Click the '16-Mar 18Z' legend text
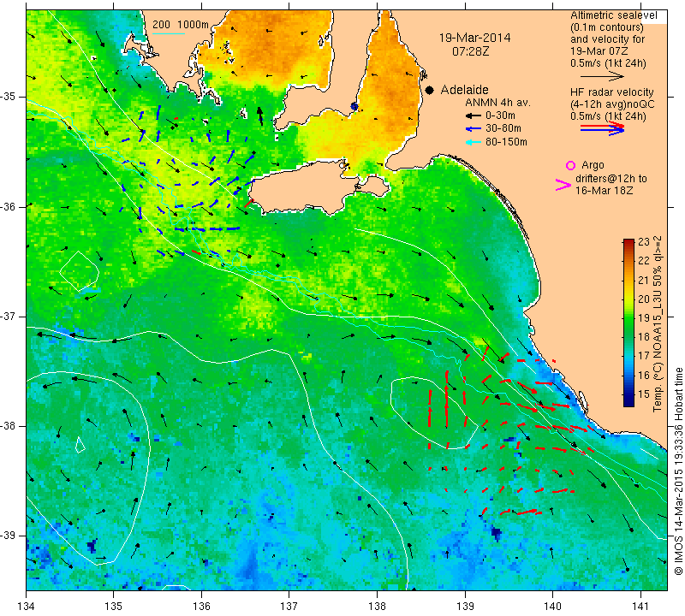The width and height of the screenshot is (685, 616). (604, 191)
